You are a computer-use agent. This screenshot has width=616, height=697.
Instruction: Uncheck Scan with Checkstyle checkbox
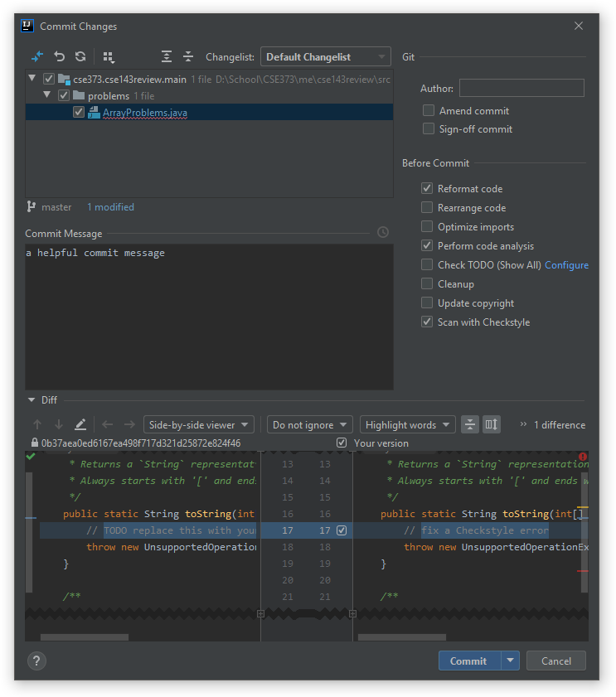click(x=427, y=322)
